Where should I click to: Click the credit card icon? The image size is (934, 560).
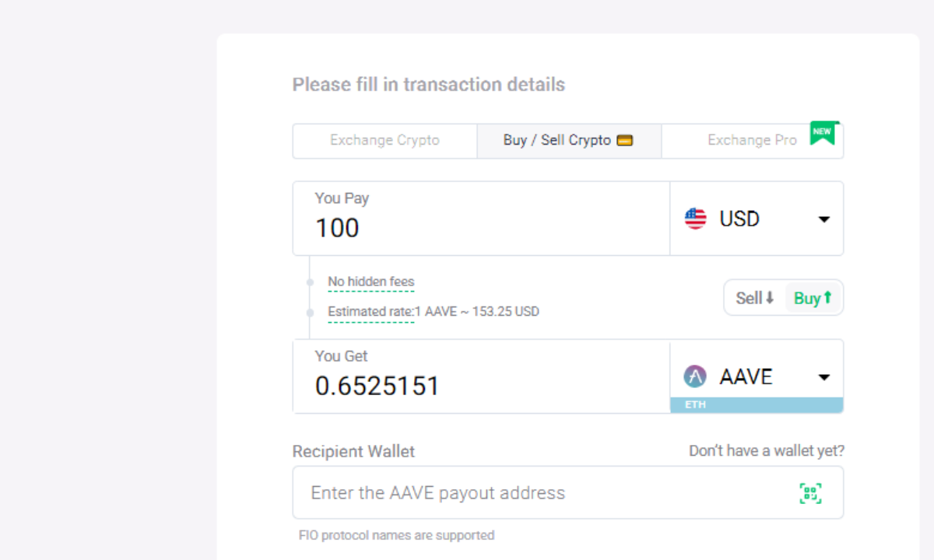624,141
